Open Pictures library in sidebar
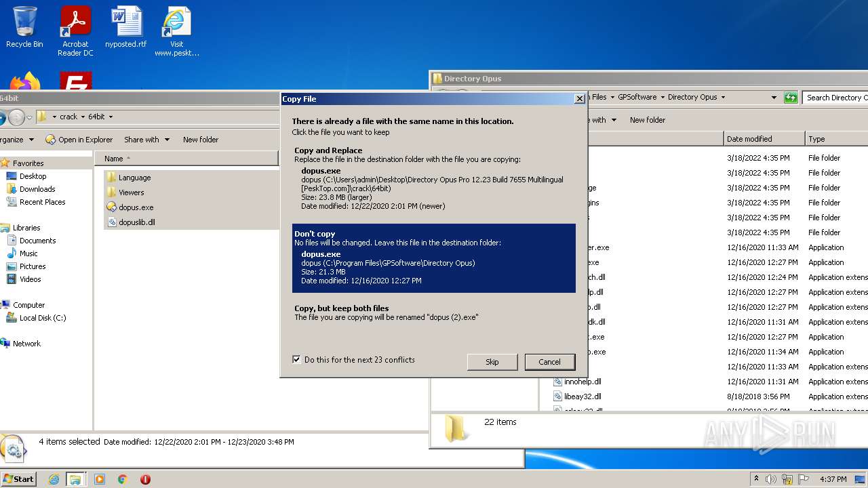 pyautogui.click(x=33, y=266)
